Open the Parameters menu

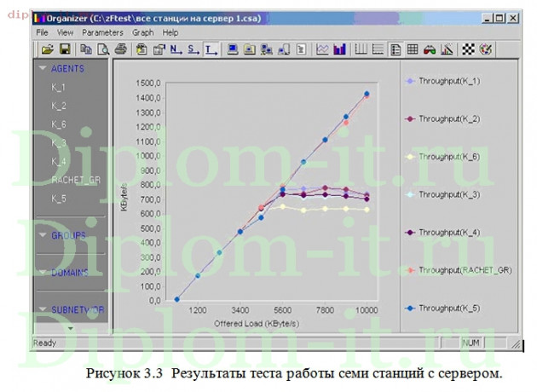tap(102, 32)
